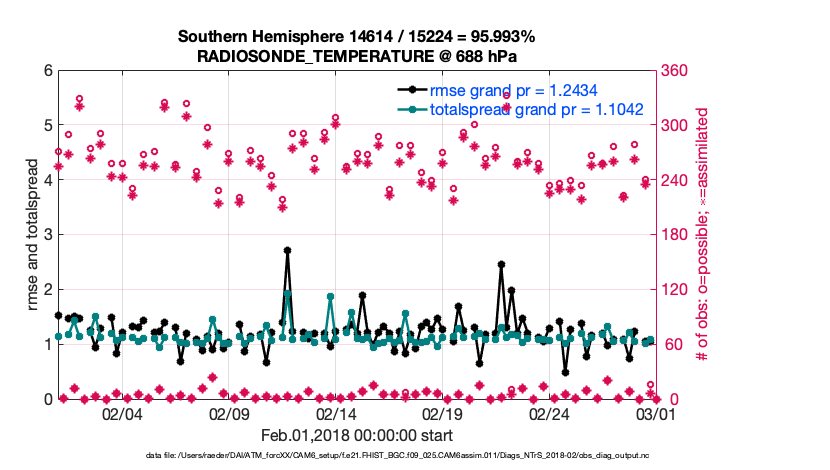
Task: Click the 03/01 x-axis tick label
Action: coord(655,413)
